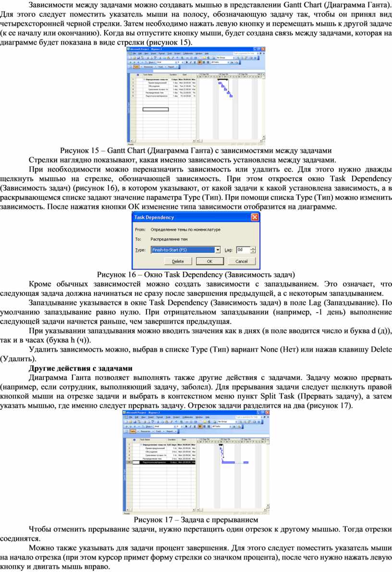Image resolution: width=392 pixels, height=572 pixels.
Task: Open the No Group dropdown in Figure 15 toolbar
Action: pyautogui.click(x=234, y=58)
